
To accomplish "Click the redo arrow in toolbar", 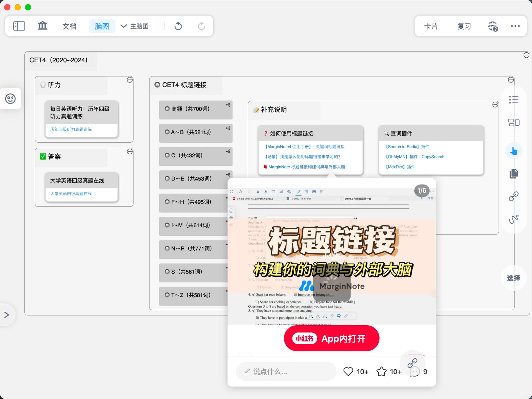I will pyautogui.click(x=201, y=26).
